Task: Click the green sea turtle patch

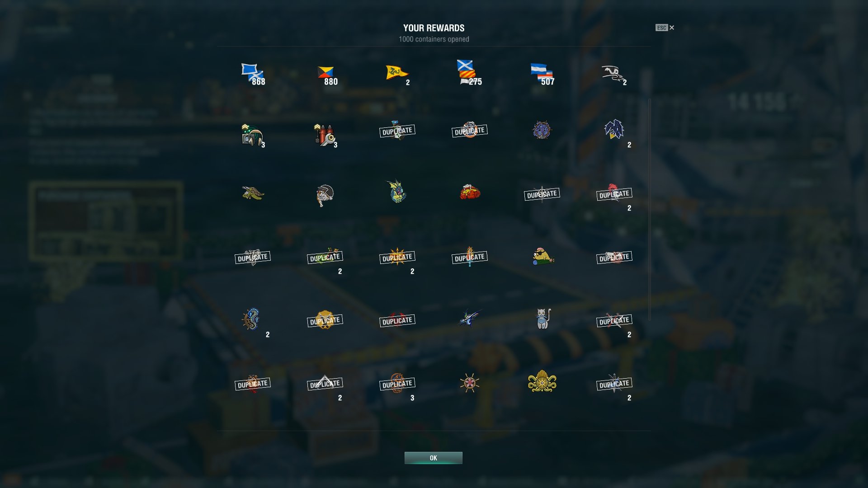Action: click(x=253, y=193)
